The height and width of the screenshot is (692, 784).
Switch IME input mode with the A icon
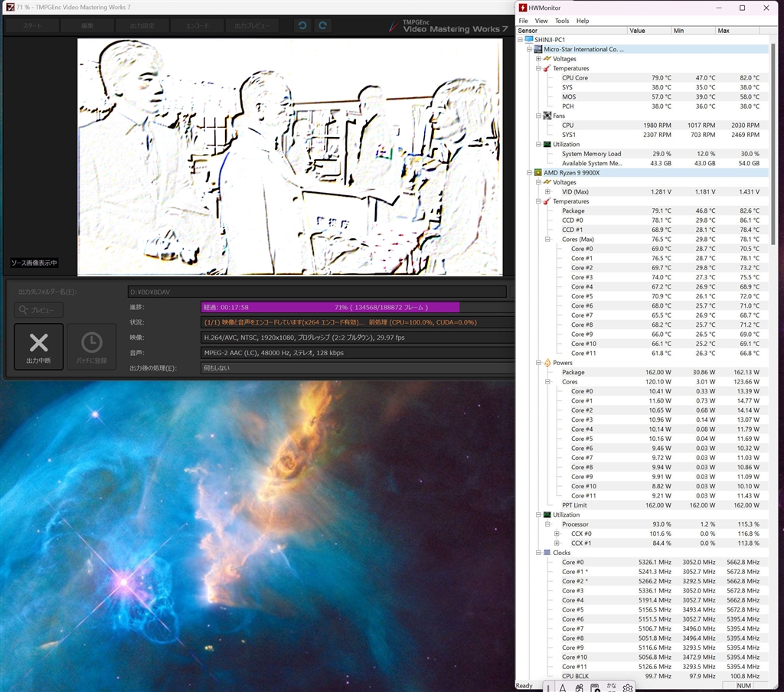tap(563, 687)
